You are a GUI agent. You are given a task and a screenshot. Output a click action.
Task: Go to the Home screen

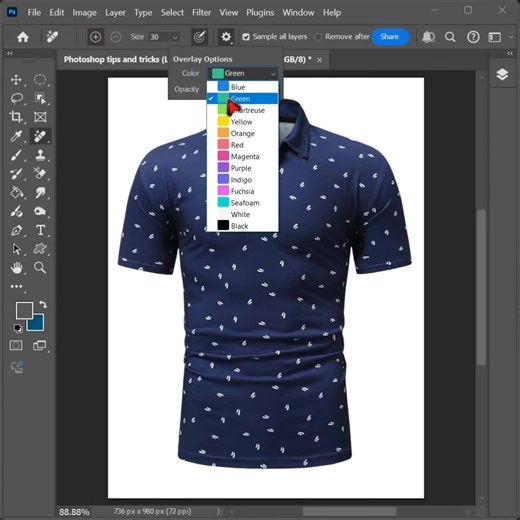[x=23, y=37]
